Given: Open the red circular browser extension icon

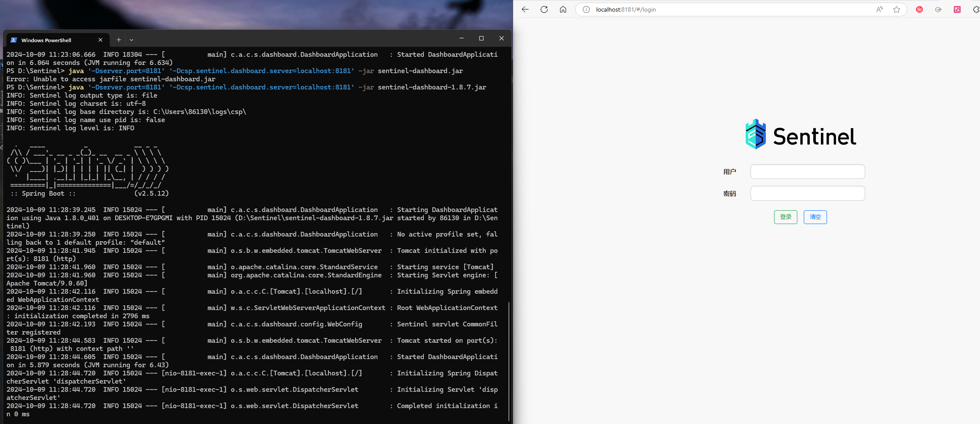Looking at the screenshot, I should (919, 9).
